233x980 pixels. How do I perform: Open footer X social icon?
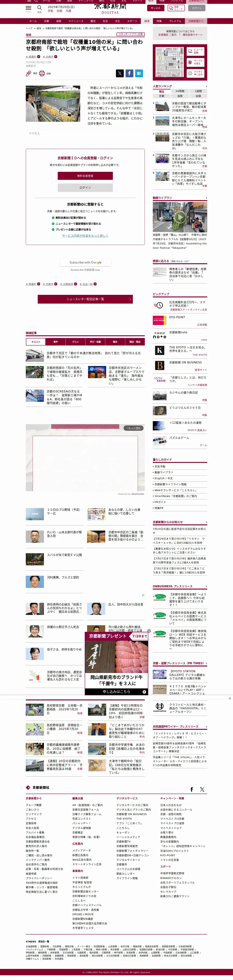(x=202, y=789)
